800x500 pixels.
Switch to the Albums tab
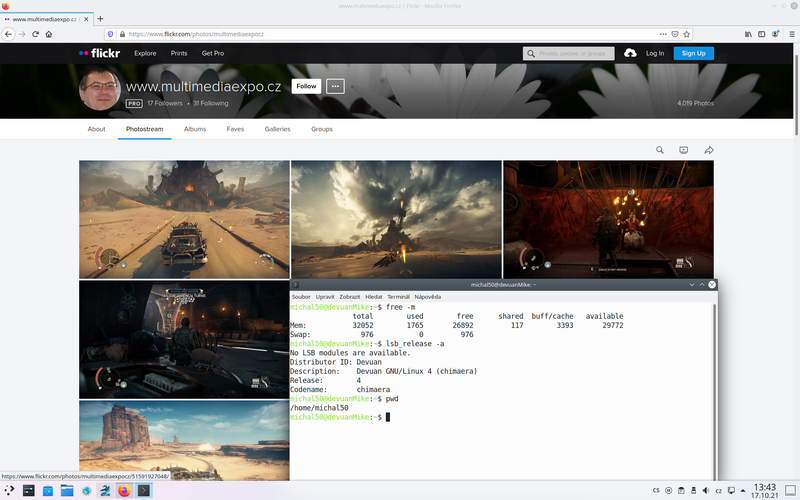point(195,129)
